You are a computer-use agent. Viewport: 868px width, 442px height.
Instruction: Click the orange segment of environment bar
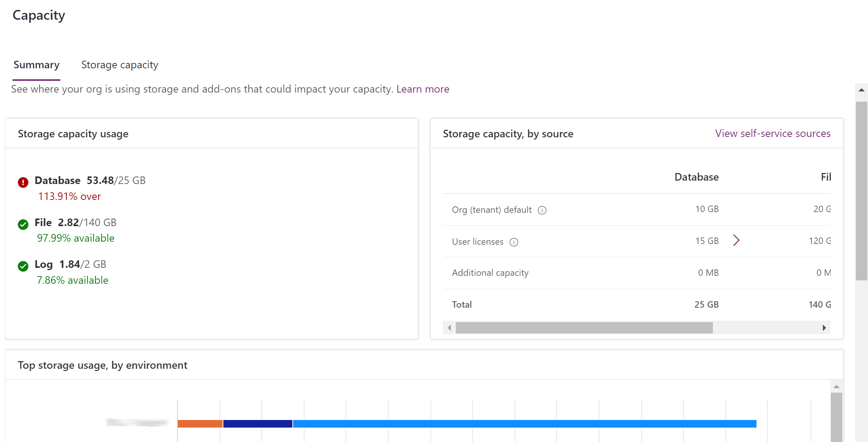(x=200, y=424)
